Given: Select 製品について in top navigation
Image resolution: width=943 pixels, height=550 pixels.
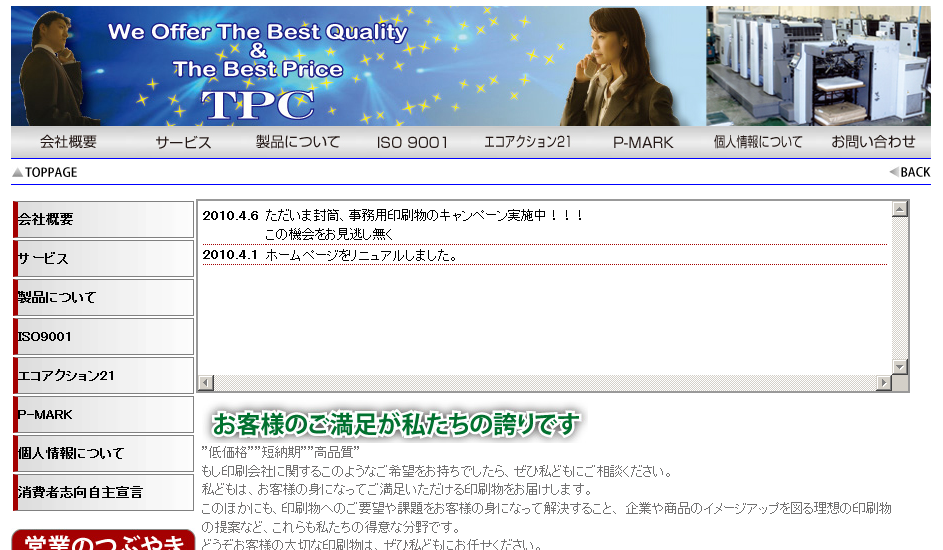Looking at the screenshot, I should pyautogui.click(x=298, y=142).
